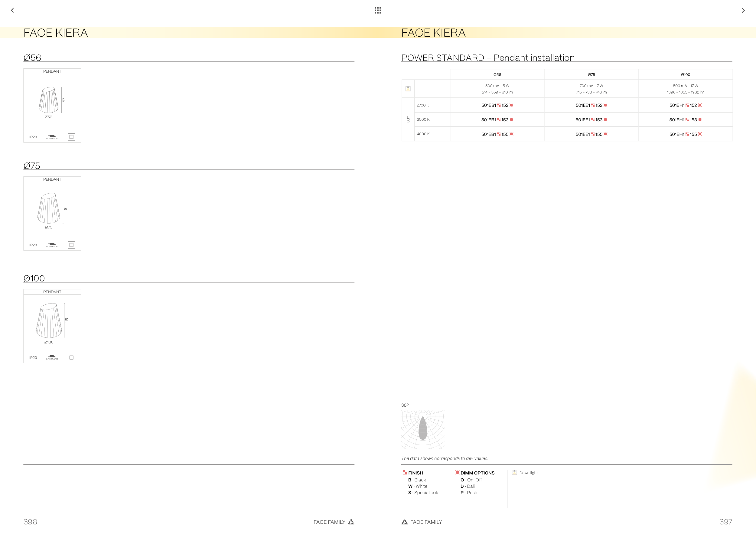Click the Face Family triangle logo on page 397
This screenshot has width=756, height=535.
pos(405,521)
